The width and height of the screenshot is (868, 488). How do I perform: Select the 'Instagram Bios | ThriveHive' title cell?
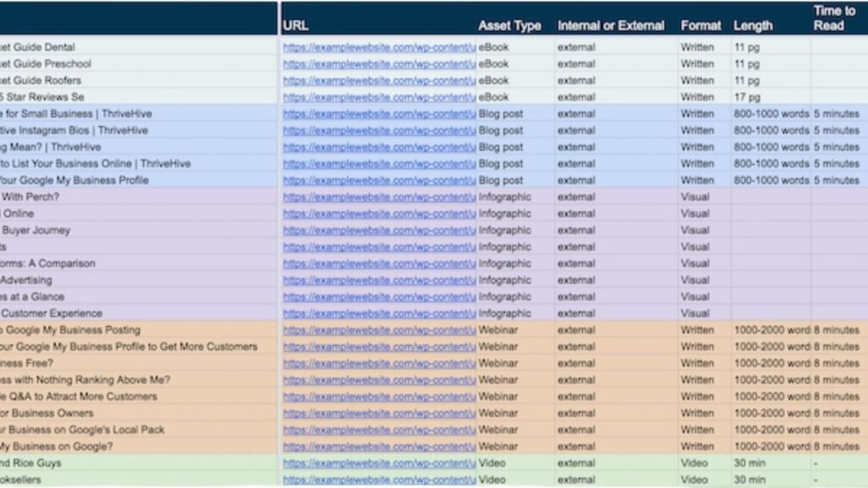(x=75, y=130)
